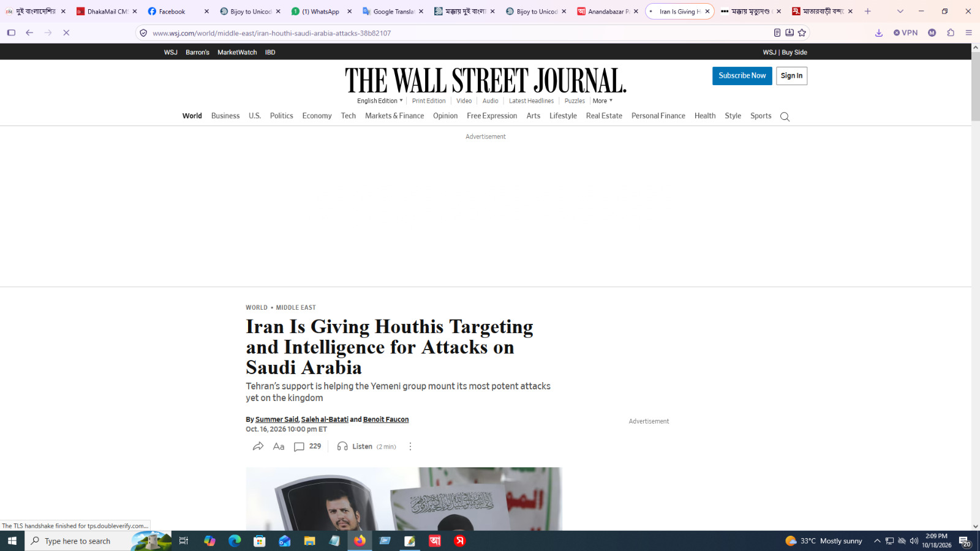This screenshot has height=551, width=980.
Task: Stop page loading in browser toolbar
Action: [x=66, y=32]
